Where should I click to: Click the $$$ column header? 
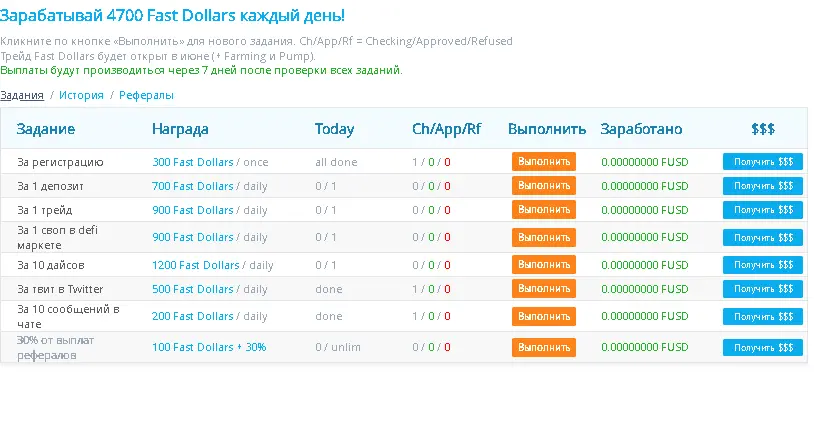click(x=763, y=129)
